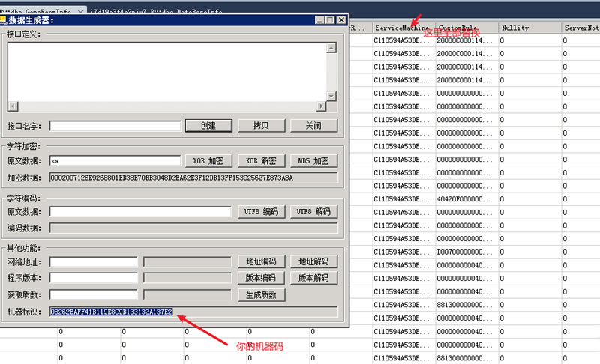The width and height of the screenshot is (600, 364).
Task: Click the UTF8 解码 button
Action: [x=313, y=212]
